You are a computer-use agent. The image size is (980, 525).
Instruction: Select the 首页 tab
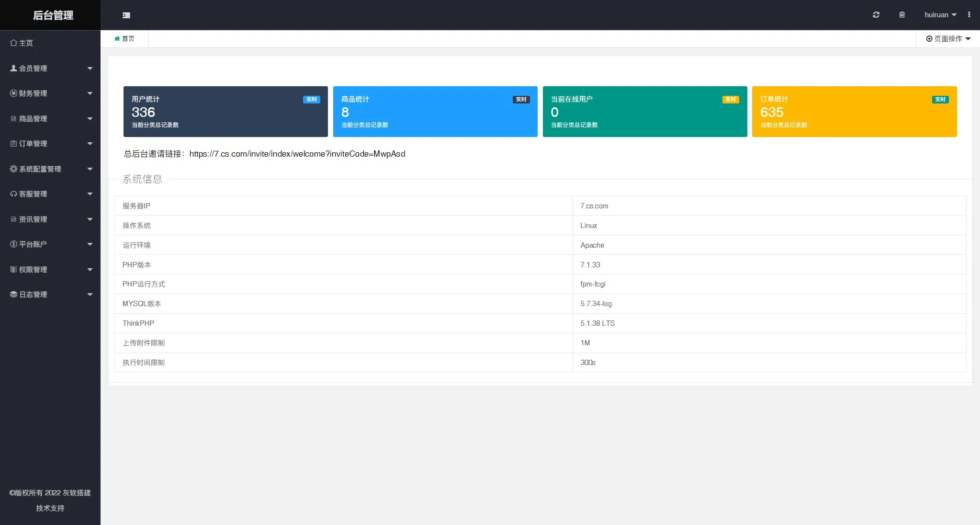point(124,39)
